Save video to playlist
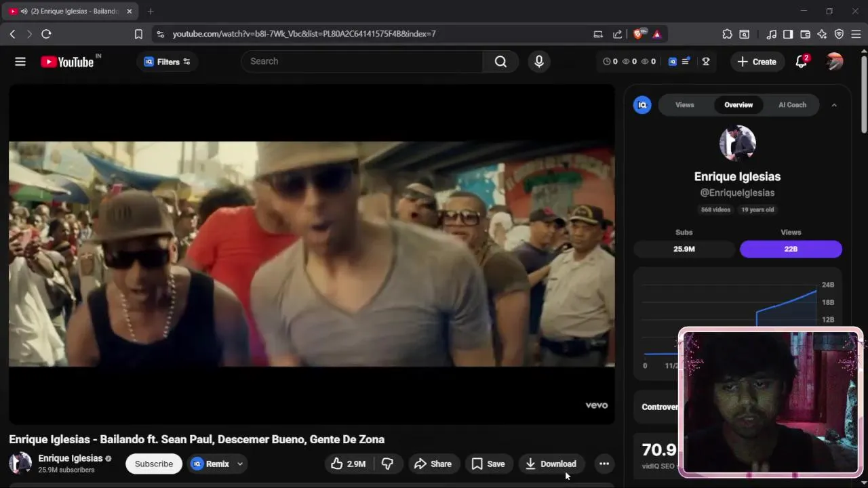868x488 pixels. (488, 464)
